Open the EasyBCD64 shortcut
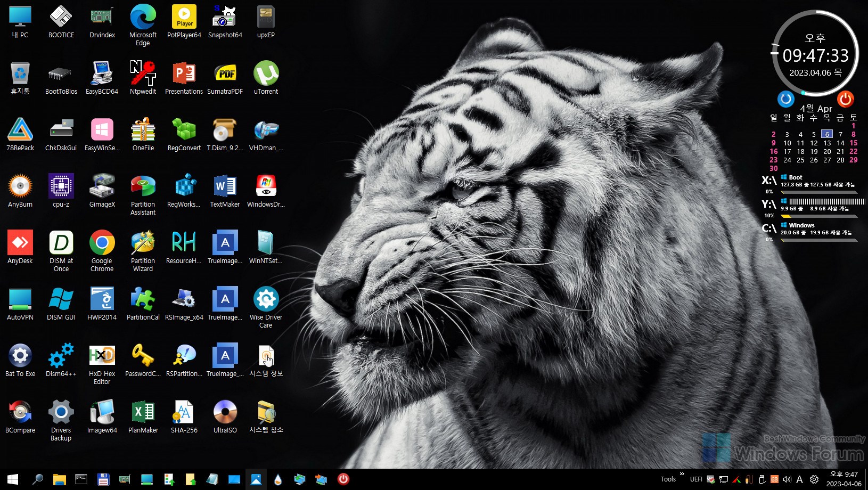This screenshot has height=490, width=868. 102,79
